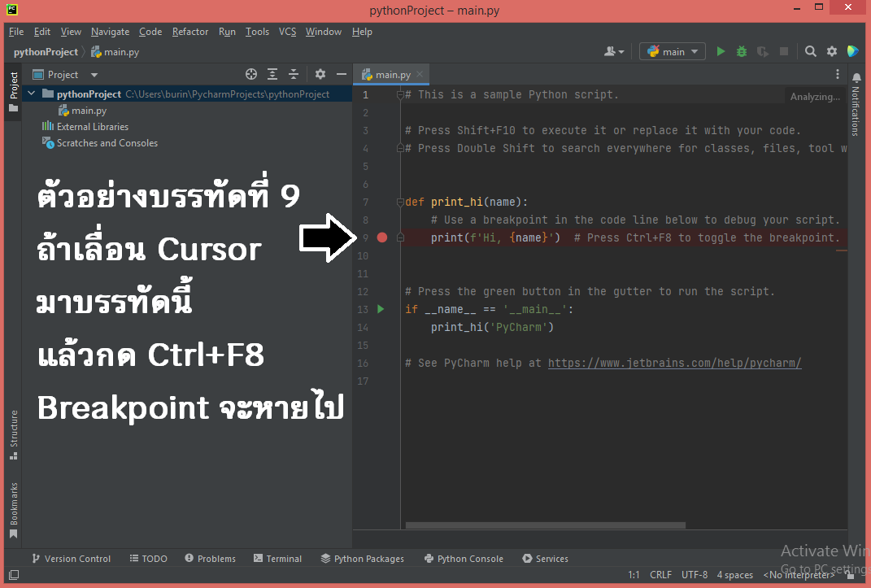Open the JetBrains PyCharm help link

point(674,363)
